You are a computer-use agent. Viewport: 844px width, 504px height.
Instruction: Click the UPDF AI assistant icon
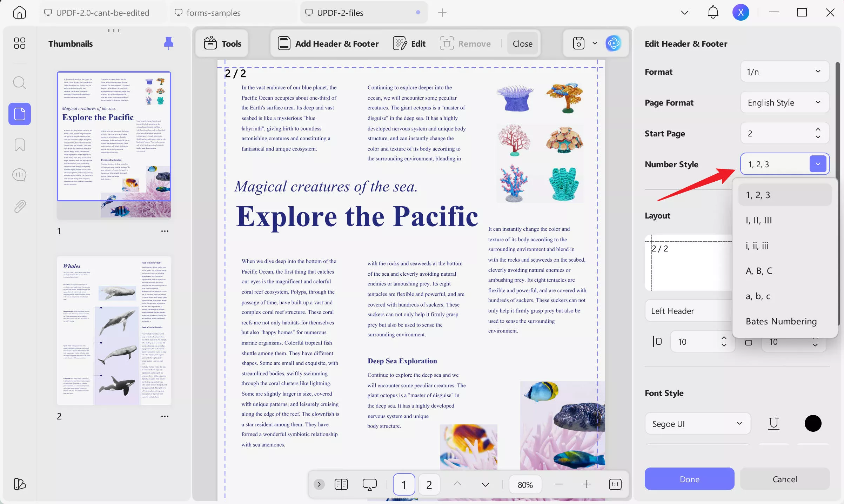[x=613, y=43]
